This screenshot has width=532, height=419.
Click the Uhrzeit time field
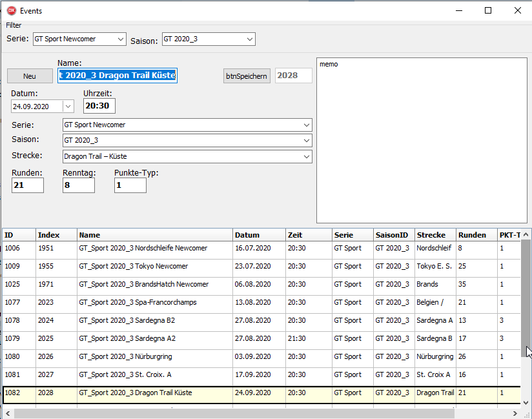click(x=99, y=106)
